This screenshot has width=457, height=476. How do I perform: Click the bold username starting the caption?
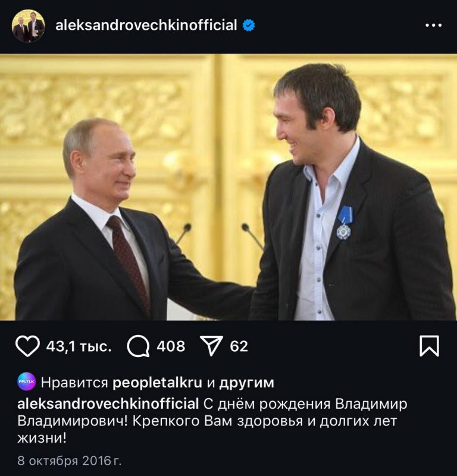[x=108, y=404]
